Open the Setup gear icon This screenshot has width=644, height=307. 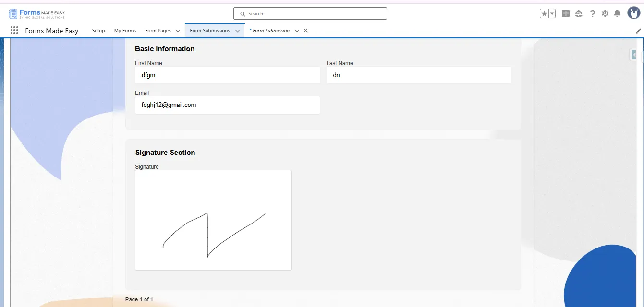(605, 13)
